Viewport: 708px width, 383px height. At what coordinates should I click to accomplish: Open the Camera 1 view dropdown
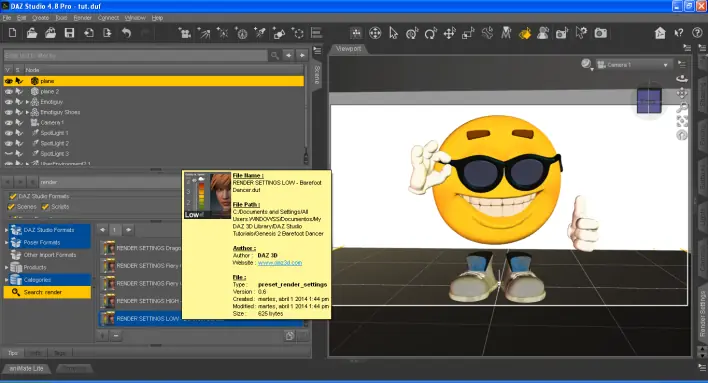coord(633,65)
